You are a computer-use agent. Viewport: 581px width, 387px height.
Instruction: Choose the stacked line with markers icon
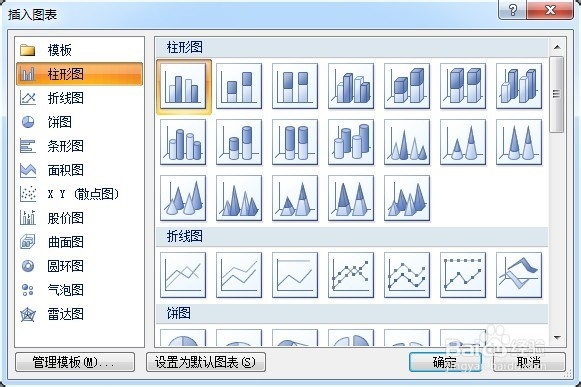pyautogui.click(x=407, y=275)
